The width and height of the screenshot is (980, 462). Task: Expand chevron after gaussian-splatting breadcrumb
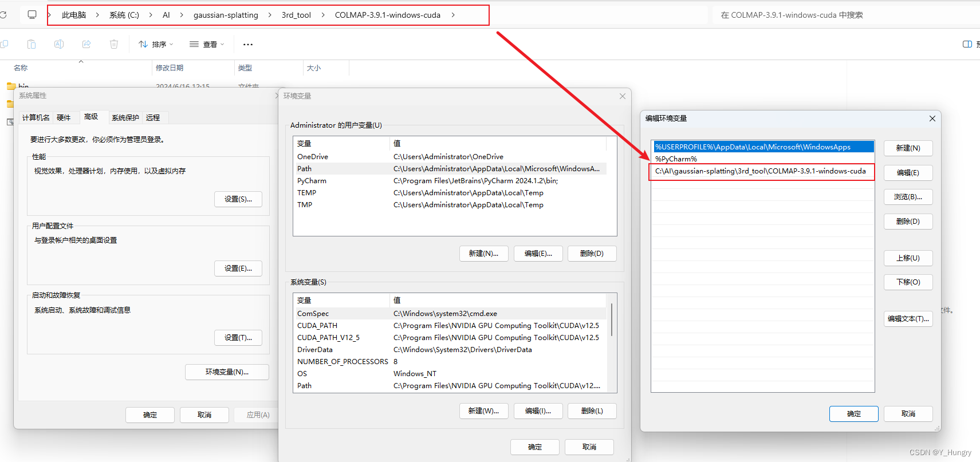click(270, 15)
